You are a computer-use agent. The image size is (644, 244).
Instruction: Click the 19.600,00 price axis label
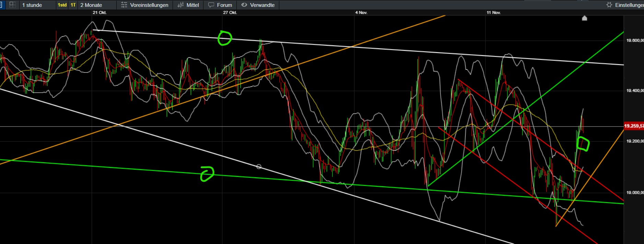pos(635,40)
